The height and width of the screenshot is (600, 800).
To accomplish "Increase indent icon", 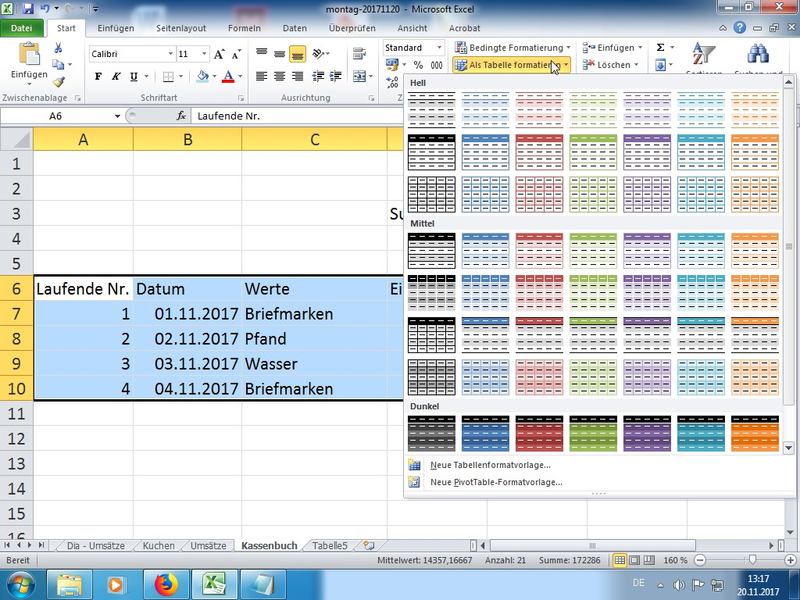I will coord(336,77).
